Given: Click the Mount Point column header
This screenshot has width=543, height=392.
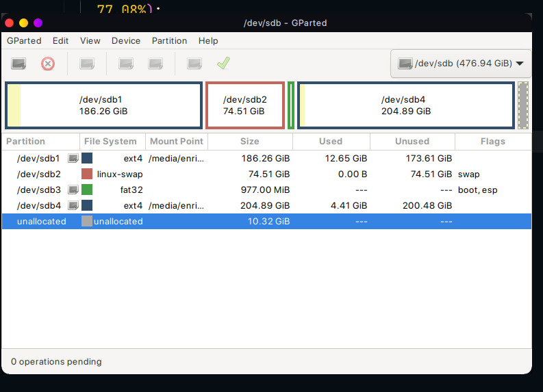Looking at the screenshot, I should tap(177, 142).
